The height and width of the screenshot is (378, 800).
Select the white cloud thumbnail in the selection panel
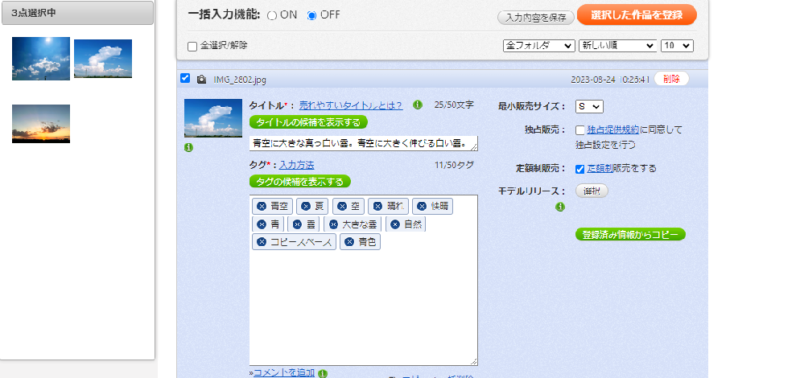(x=103, y=59)
